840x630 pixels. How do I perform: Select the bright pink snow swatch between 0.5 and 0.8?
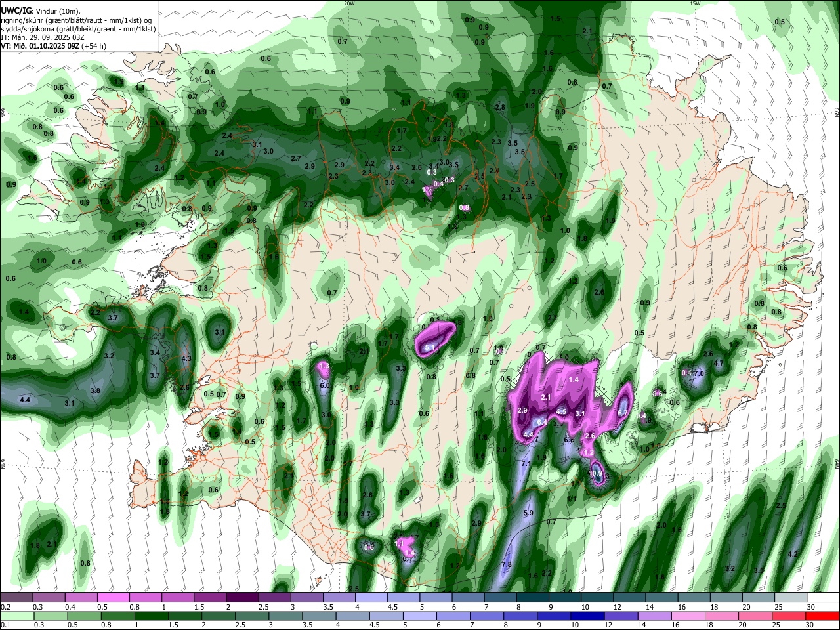113,598
